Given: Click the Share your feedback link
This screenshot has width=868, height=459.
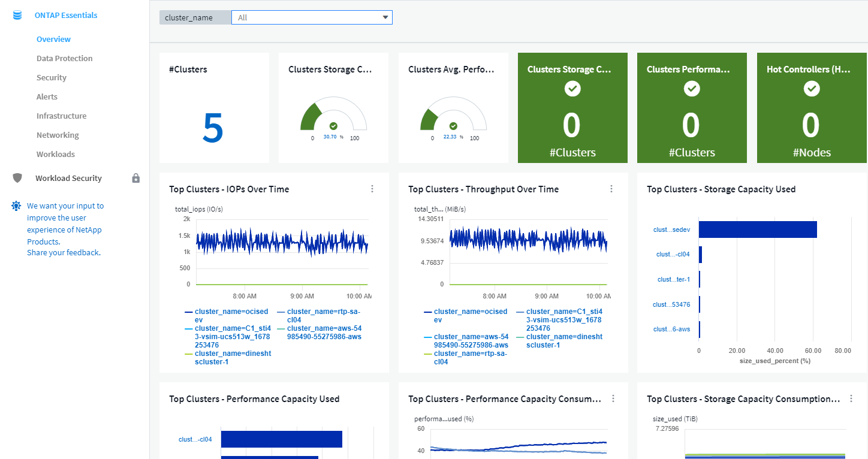Looking at the screenshot, I should pyautogui.click(x=64, y=252).
